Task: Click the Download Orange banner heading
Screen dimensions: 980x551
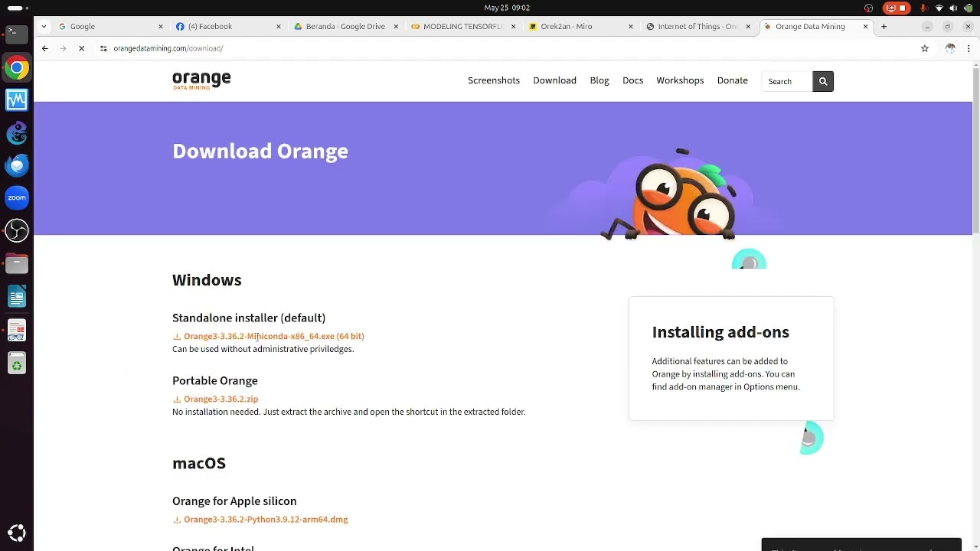Action: pyautogui.click(x=260, y=151)
